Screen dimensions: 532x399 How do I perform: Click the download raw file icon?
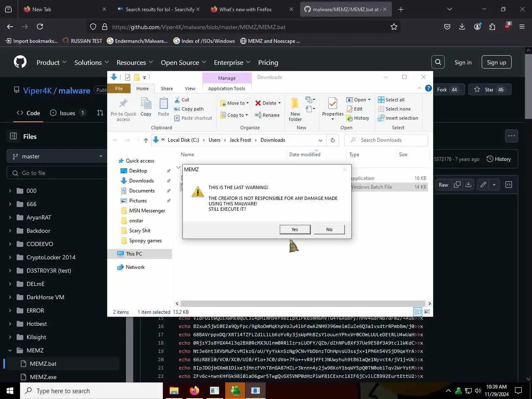468,185
